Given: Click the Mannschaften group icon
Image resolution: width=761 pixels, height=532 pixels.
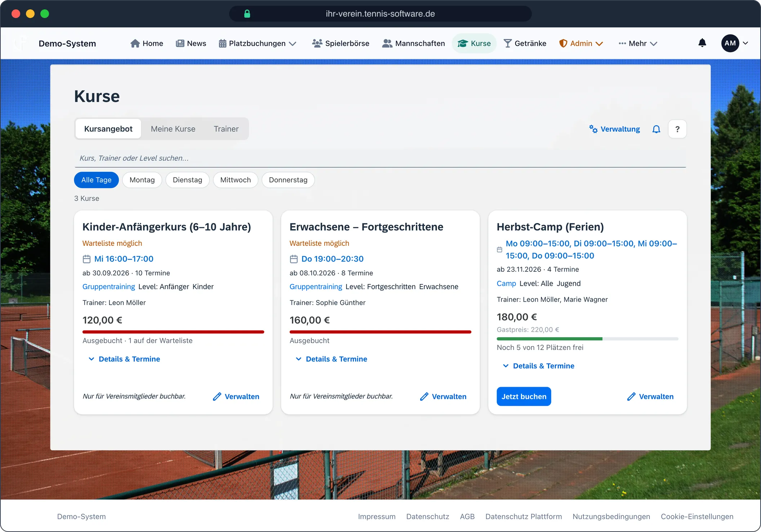Looking at the screenshot, I should [x=387, y=43].
